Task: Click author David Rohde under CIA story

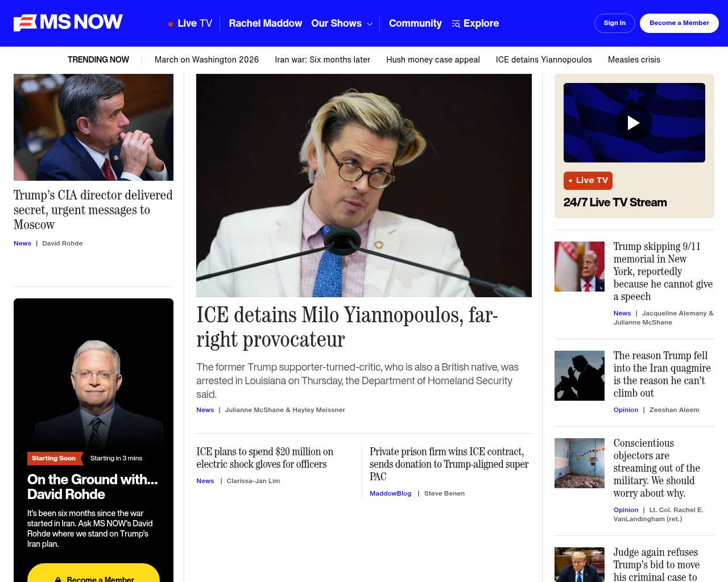Action: pyautogui.click(x=63, y=243)
